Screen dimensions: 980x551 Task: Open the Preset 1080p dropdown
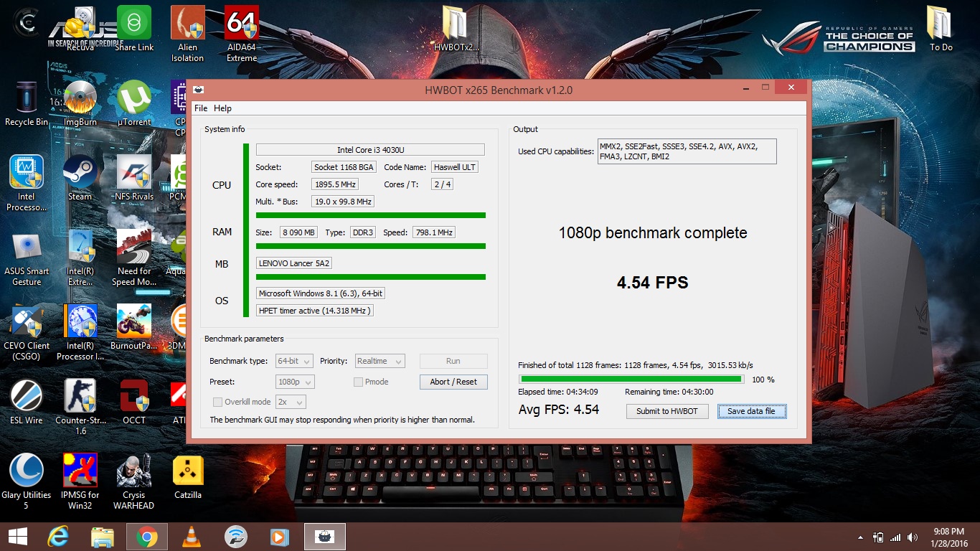pyautogui.click(x=295, y=382)
